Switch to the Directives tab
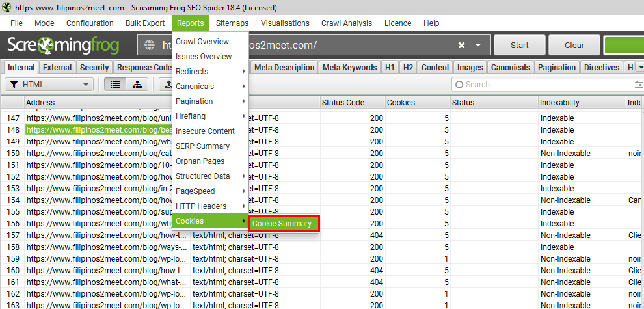The height and width of the screenshot is (309, 644). (602, 68)
